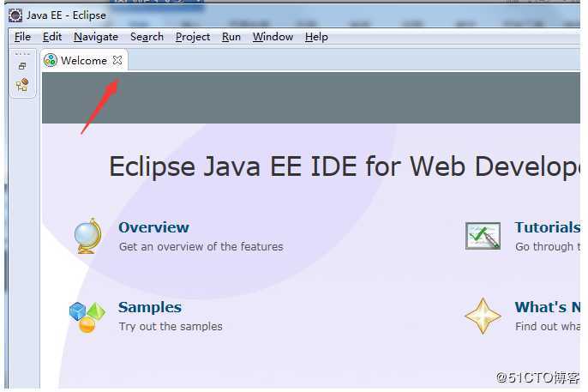Open the File menu
588x392 pixels.
22,37
